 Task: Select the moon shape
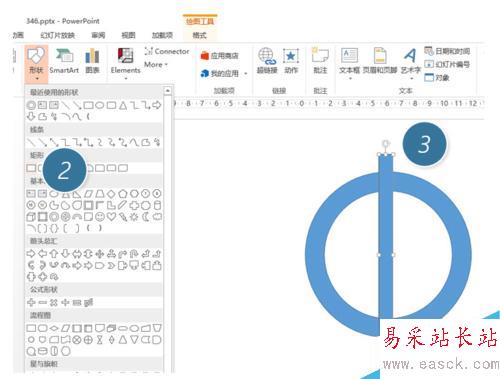pos(146,217)
